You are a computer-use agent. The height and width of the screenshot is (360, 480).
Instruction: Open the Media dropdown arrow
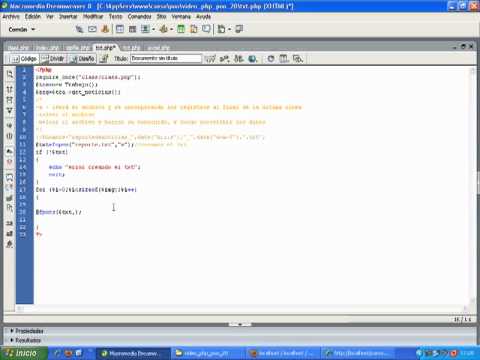tap(172, 29)
